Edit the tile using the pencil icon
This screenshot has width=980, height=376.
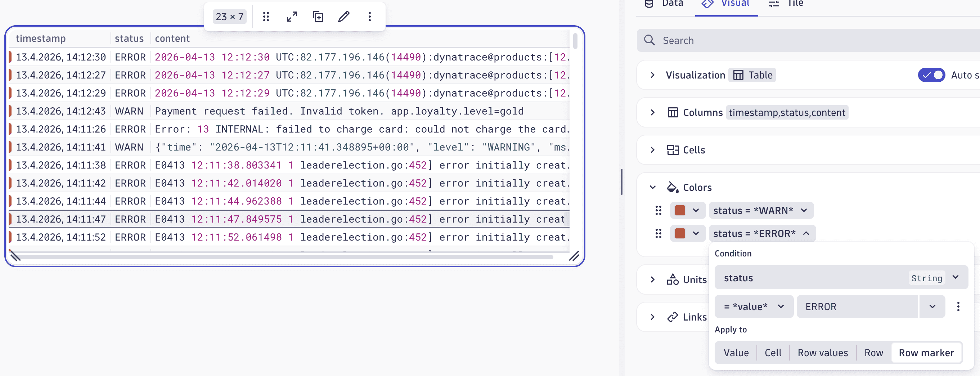pyautogui.click(x=343, y=16)
